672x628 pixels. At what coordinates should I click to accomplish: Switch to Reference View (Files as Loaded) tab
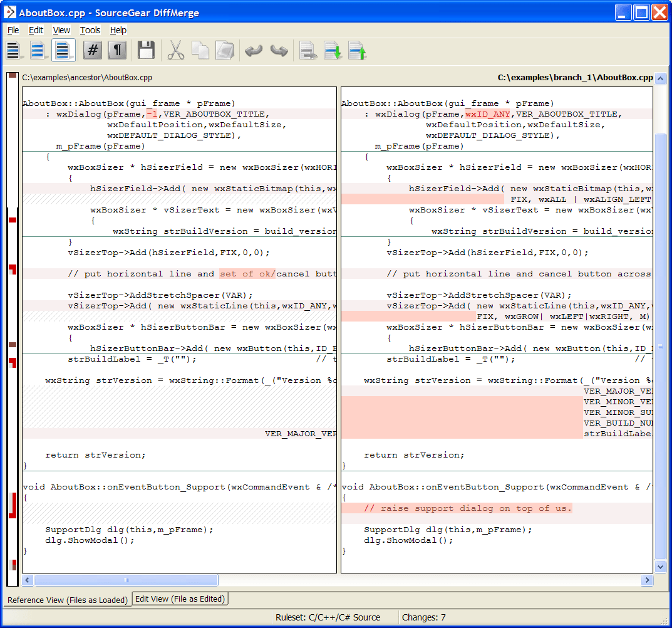[67, 600]
